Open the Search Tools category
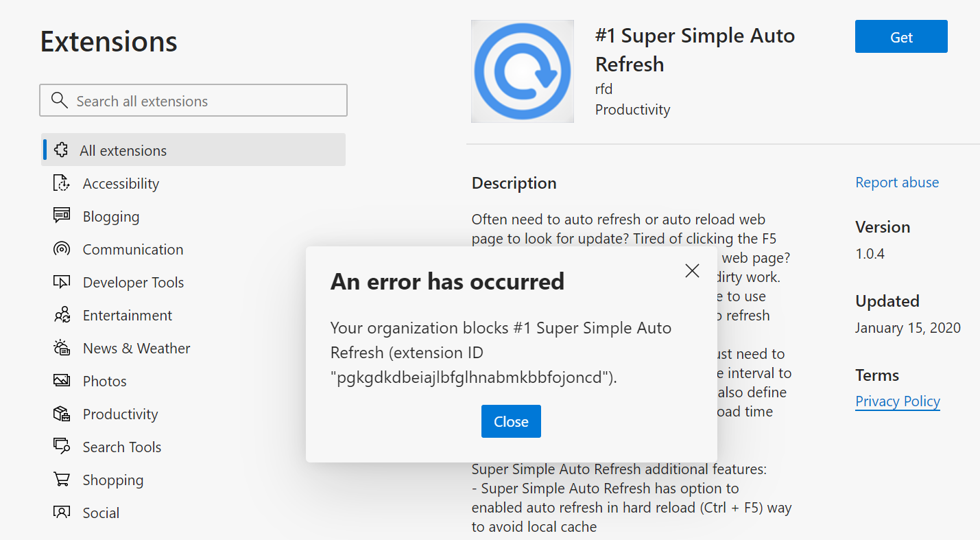The height and width of the screenshot is (540, 980). [122, 447]
